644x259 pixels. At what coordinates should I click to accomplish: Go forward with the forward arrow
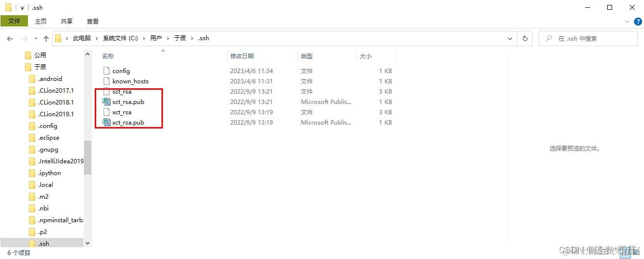tap(24, 38)
